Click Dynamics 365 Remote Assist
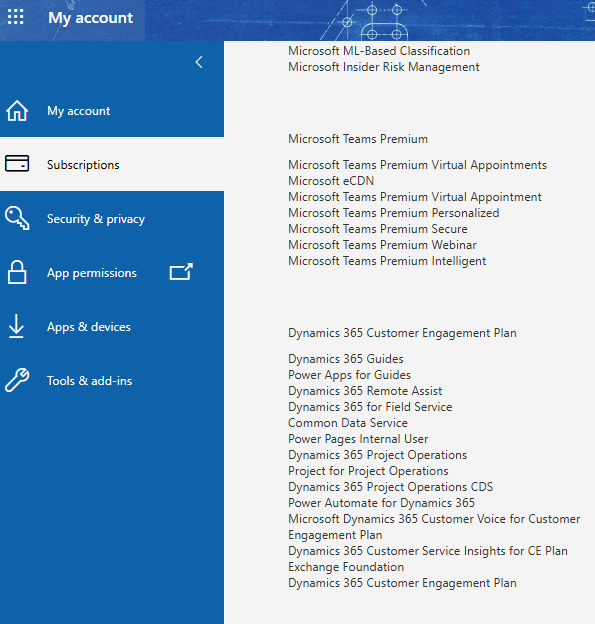This screenshot has height=624, width=595. tap(365, 391)
